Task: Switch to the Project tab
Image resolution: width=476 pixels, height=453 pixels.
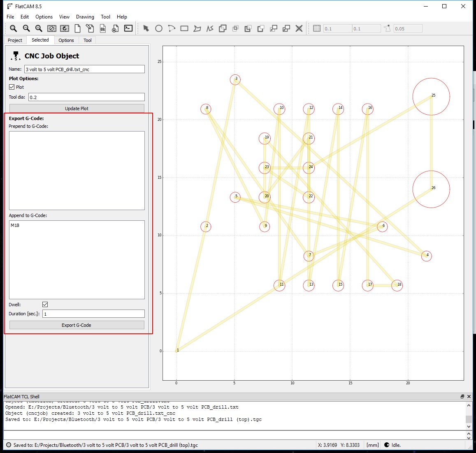Action: [15, 40]
